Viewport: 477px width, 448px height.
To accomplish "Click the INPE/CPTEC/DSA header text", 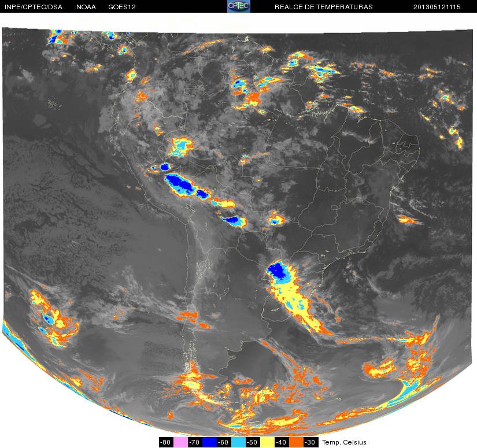I will [34, 7].
